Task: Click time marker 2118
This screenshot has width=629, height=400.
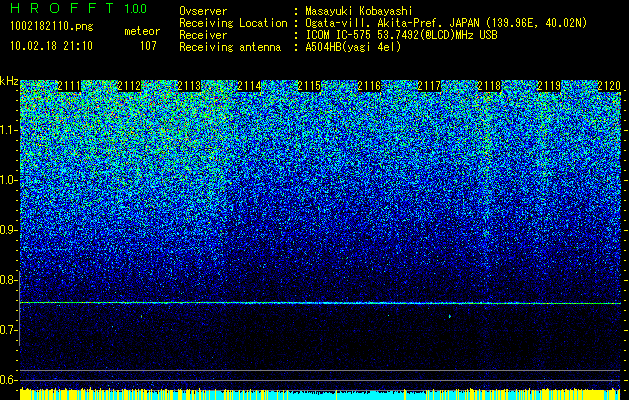Action: tap(489, 86)
